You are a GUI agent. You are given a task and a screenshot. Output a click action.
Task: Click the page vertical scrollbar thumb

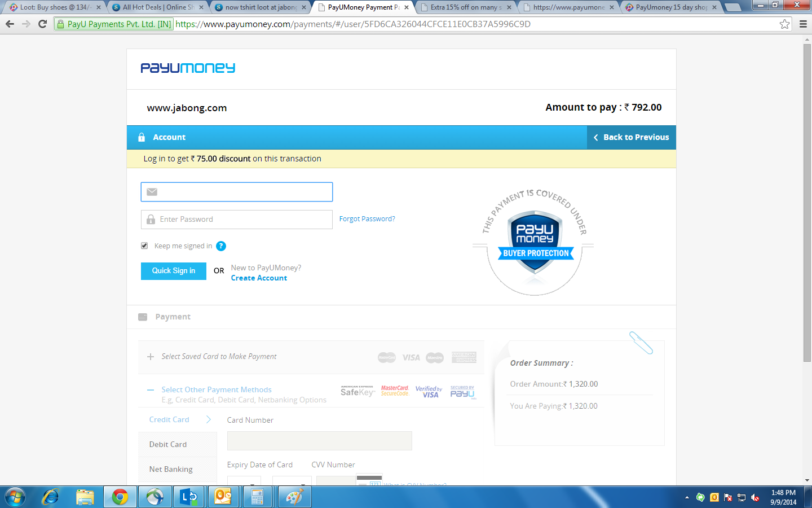click(807, 203)
